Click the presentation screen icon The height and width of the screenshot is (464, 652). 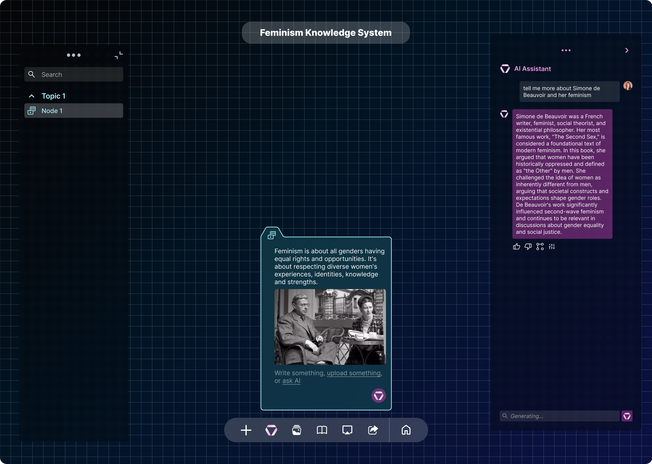pyautogui.click(x=347, y=430)
